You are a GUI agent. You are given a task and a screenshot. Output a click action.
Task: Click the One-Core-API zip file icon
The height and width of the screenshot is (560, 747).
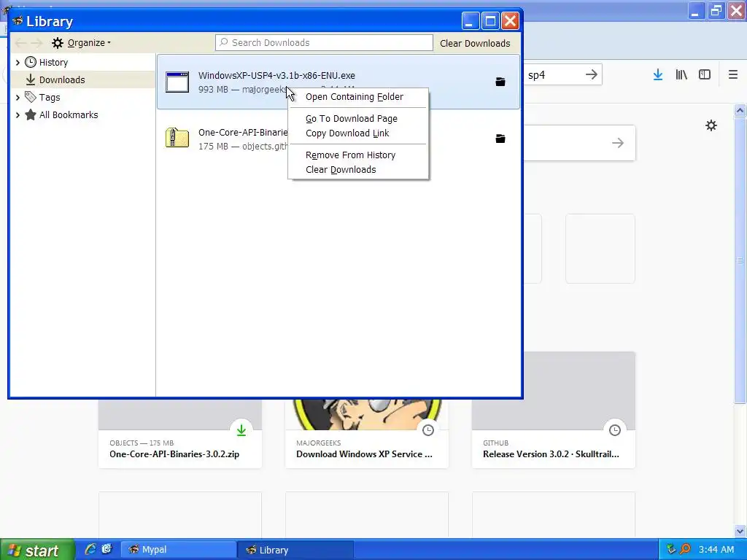pos(177,138)
